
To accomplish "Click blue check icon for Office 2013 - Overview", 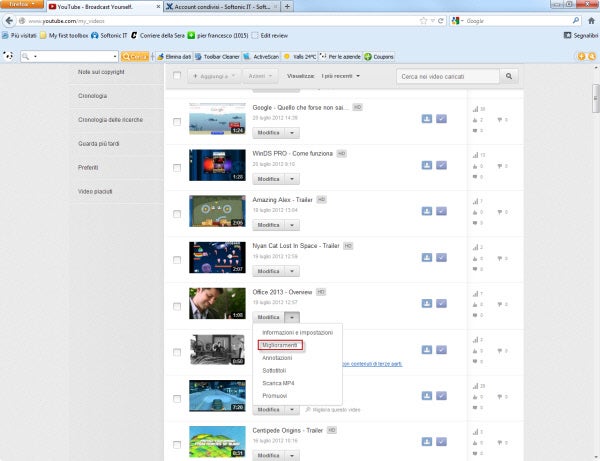I will [x=441, y=303].
